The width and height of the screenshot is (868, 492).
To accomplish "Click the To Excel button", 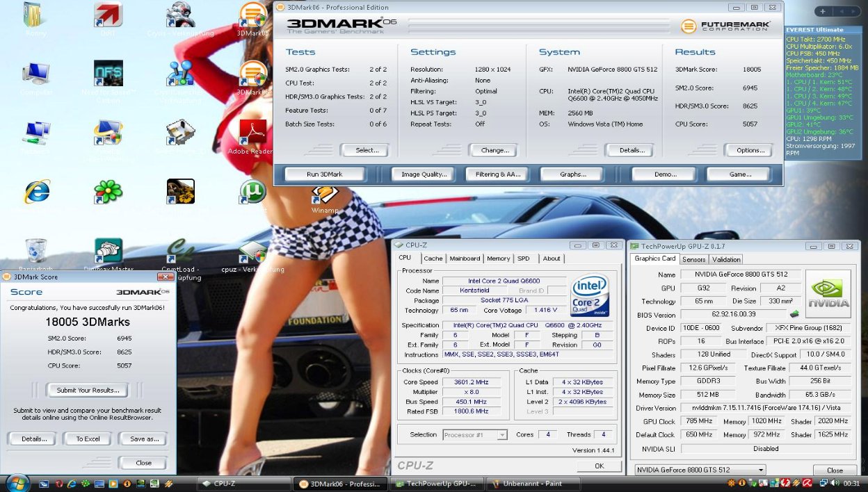I will [x=88, y=438].
